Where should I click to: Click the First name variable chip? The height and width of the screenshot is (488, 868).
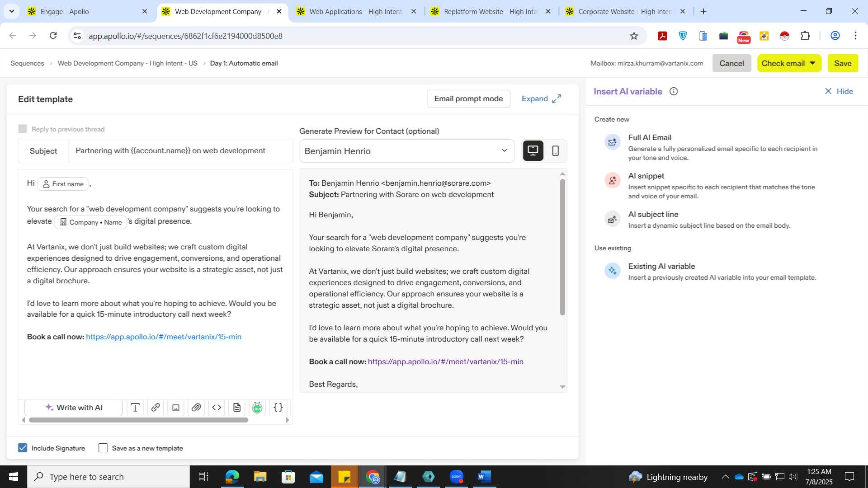coord(63,184)
